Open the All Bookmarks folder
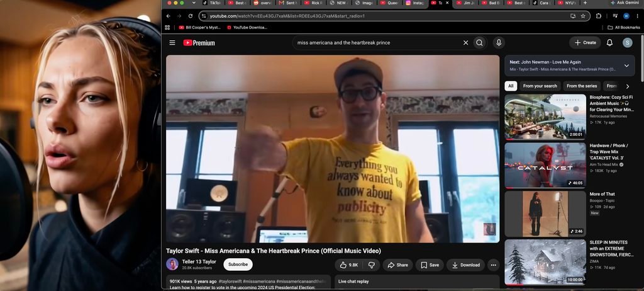 point(624,28)
